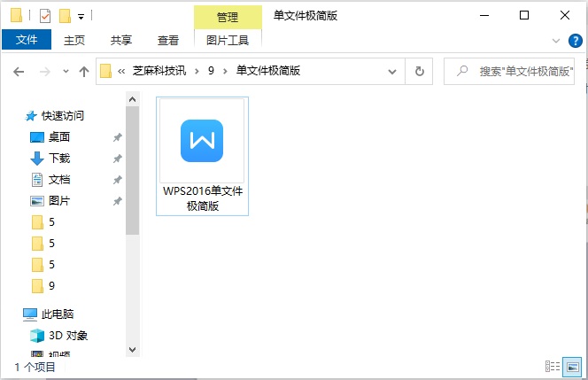The height and width of the screenshot is (380, 588).
Task: Close the 单文件极简版 window
Action: [x=565, y=15]
